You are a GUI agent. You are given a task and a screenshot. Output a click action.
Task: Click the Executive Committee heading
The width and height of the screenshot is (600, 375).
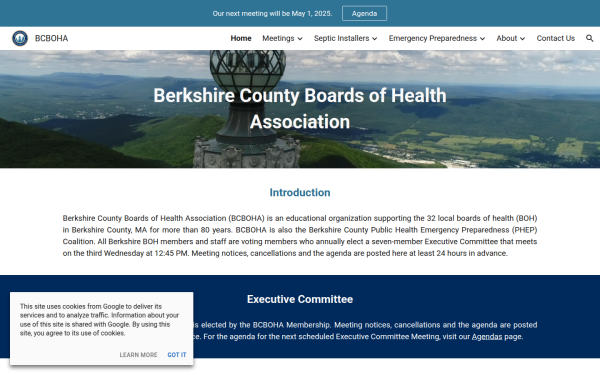coord(300,299)
